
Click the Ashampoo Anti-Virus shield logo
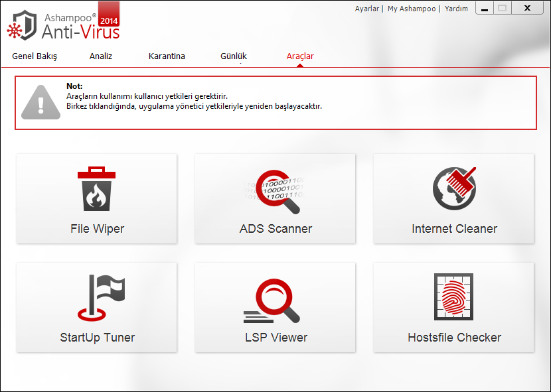[22, 25]
